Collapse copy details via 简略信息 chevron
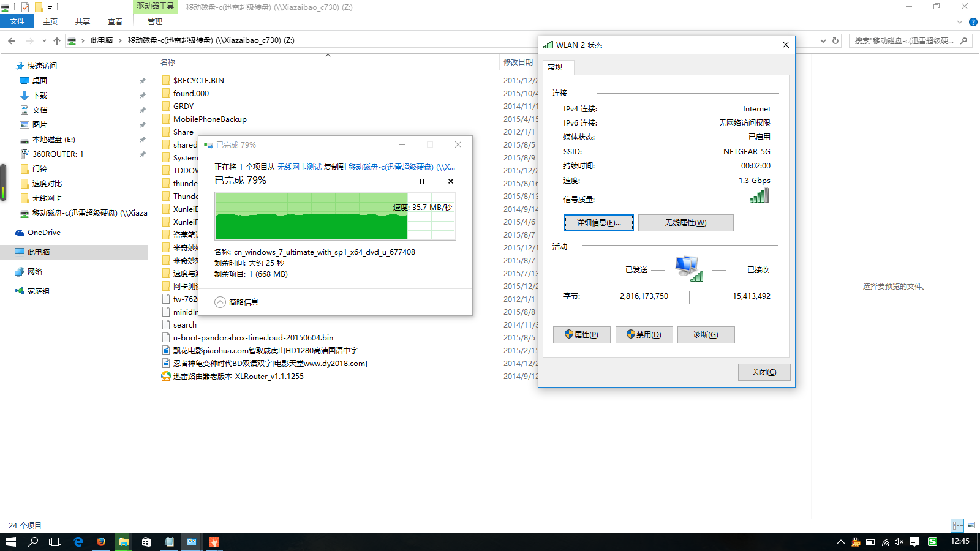Image resolution: width=980 pixels, height=551 pixels. coord(221,302)
